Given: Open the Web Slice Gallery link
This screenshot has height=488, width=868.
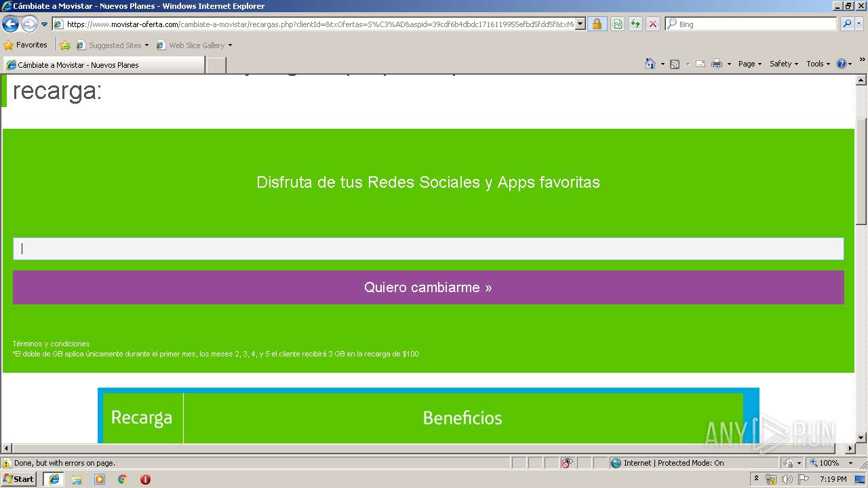Looking at the screenshot, I should [194, 45].
